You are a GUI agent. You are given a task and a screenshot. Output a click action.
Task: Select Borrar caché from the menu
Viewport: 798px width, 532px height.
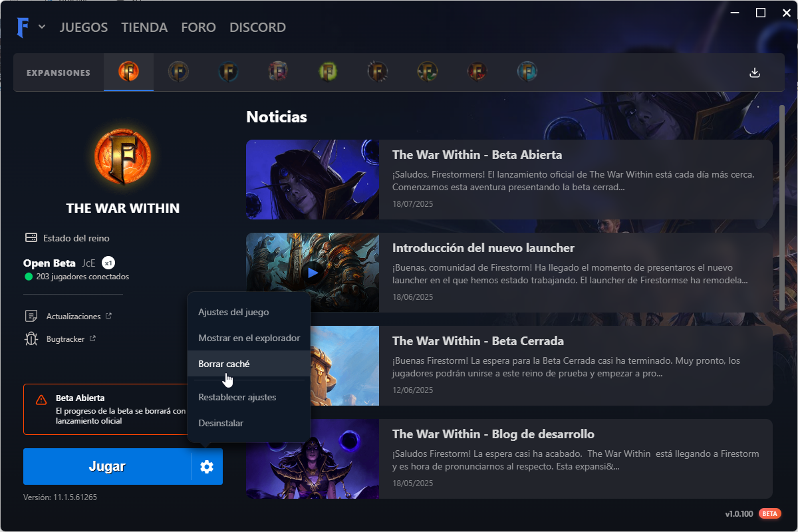[x=249, y=364]
